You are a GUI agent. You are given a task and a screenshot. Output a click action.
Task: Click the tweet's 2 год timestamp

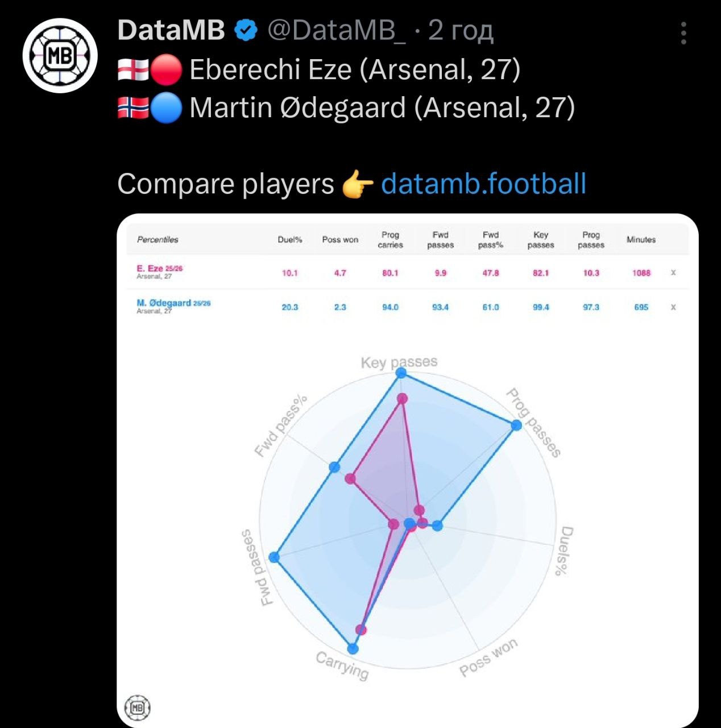click(461, 30)
